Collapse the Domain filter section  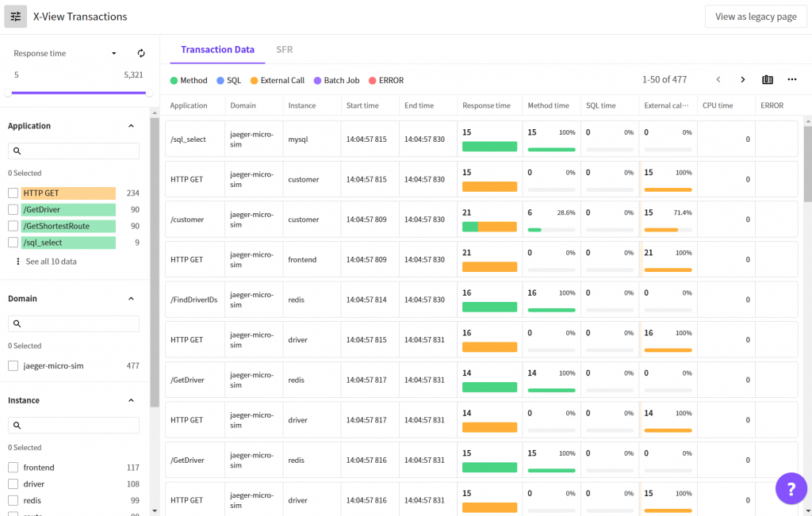[x=131, y=299]
